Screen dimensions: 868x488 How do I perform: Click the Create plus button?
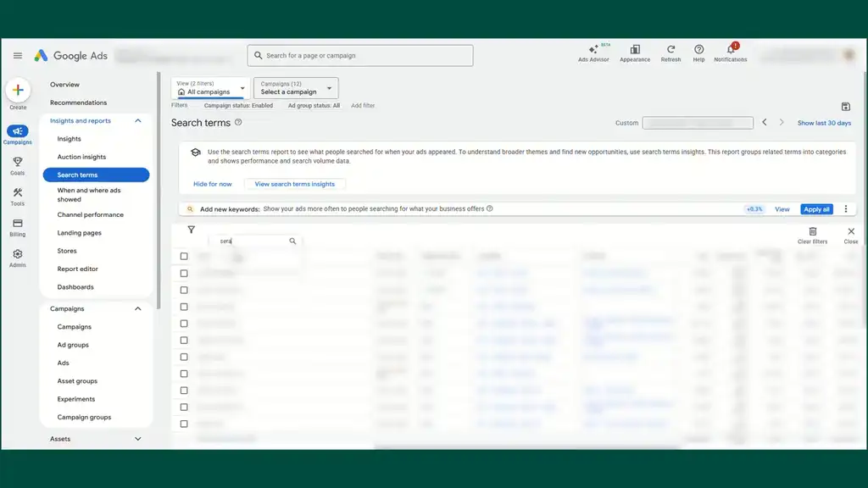(x=18, y=90)
